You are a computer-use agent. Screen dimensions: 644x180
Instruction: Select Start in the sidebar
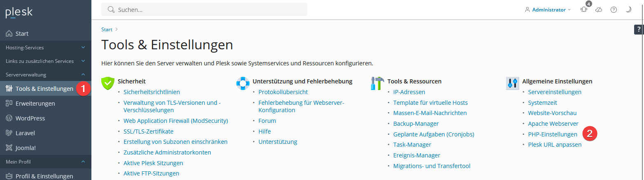tap(46, 34)
